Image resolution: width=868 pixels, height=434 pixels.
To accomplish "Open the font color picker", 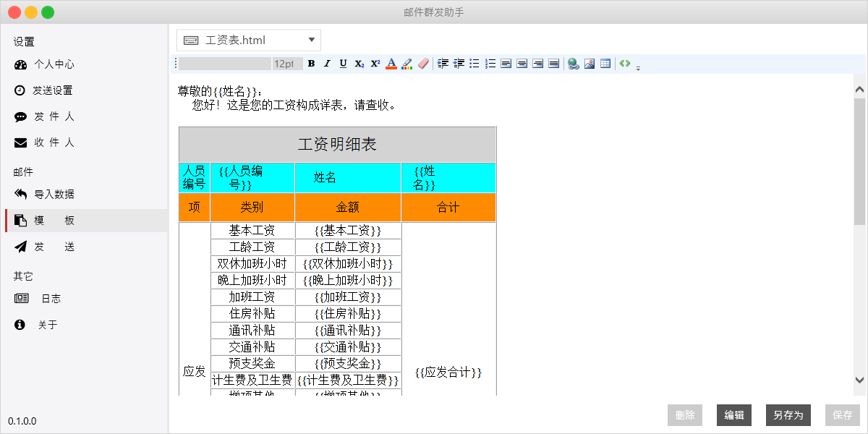I will click(391, 64).
